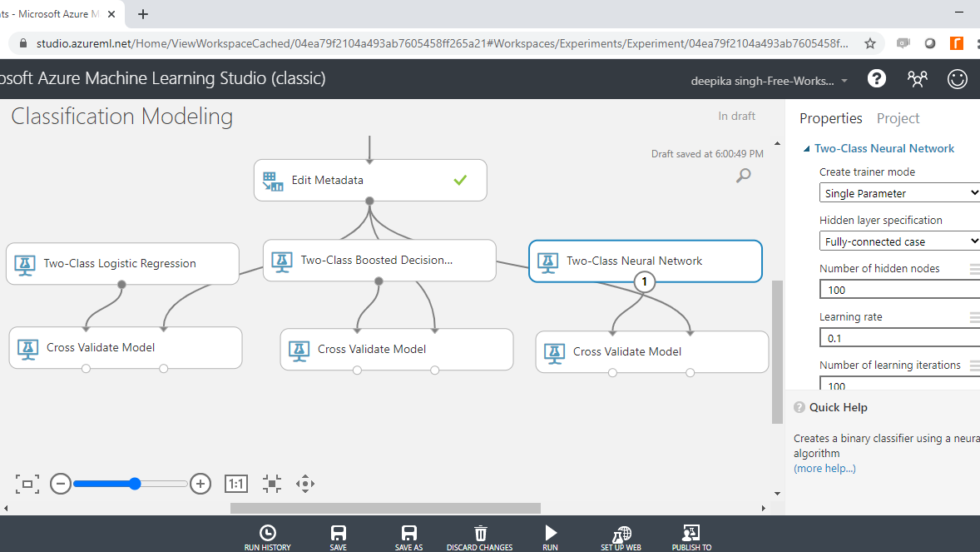This screenshot has height=552, width=980.
Task: Reset zoom to actual size 1:1
Action: click(236, 484)
